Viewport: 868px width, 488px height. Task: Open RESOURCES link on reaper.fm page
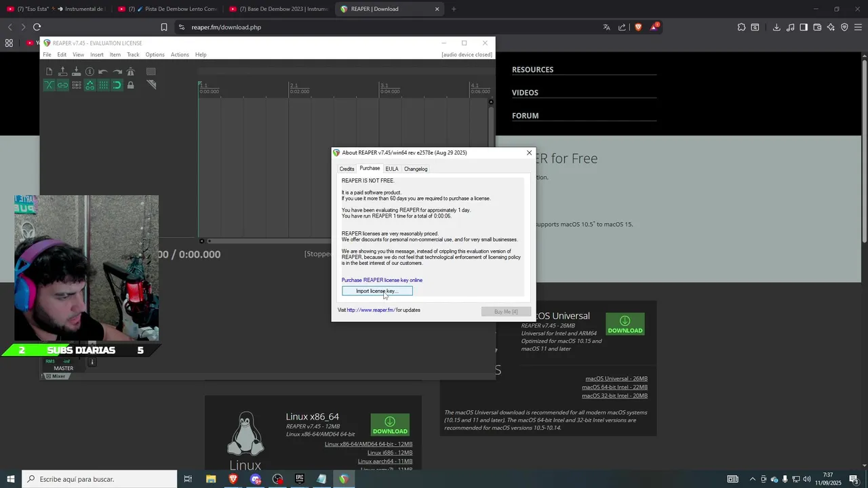(x=532, y=70)
